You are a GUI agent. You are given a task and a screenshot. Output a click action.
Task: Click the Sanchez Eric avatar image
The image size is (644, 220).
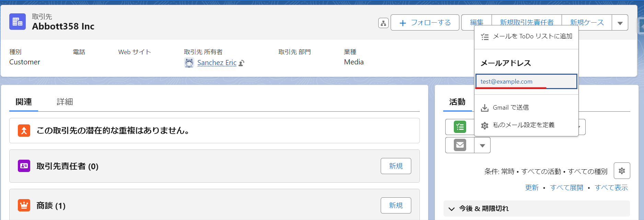[189, 63]
